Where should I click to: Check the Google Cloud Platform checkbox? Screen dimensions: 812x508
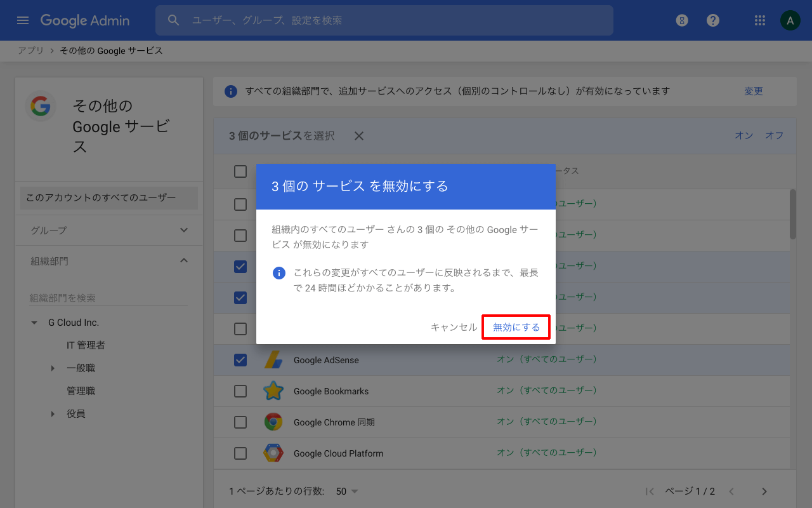[x=240, y=453]
